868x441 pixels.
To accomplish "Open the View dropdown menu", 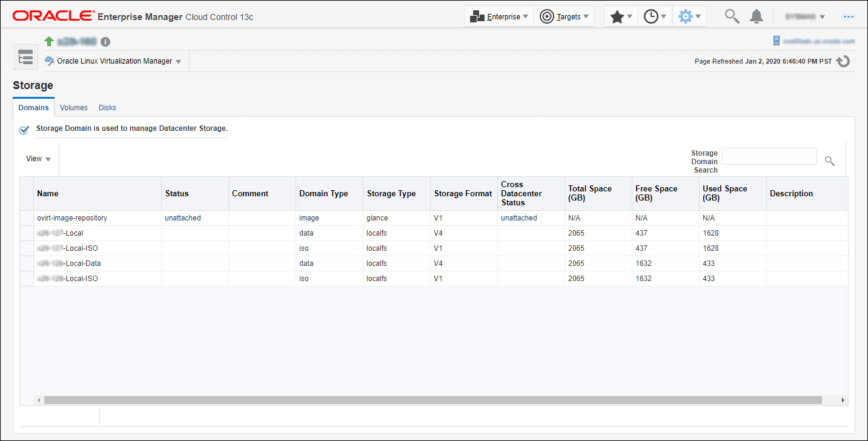I will pos(38,159).
